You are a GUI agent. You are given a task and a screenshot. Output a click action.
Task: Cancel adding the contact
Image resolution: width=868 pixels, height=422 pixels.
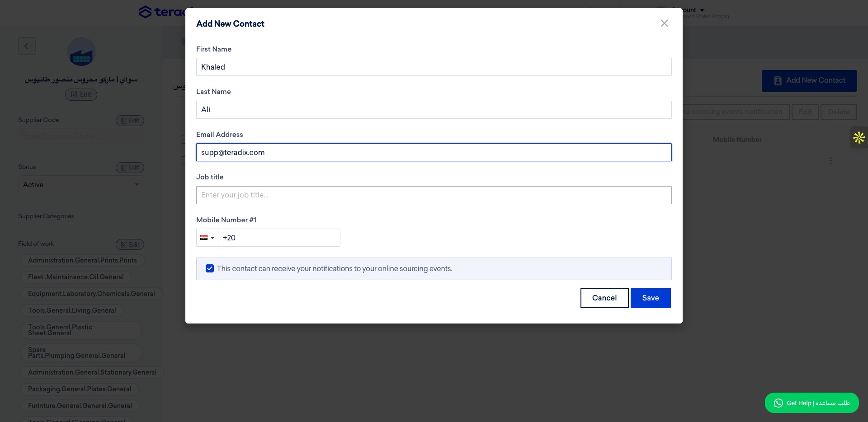pos(604,298)
